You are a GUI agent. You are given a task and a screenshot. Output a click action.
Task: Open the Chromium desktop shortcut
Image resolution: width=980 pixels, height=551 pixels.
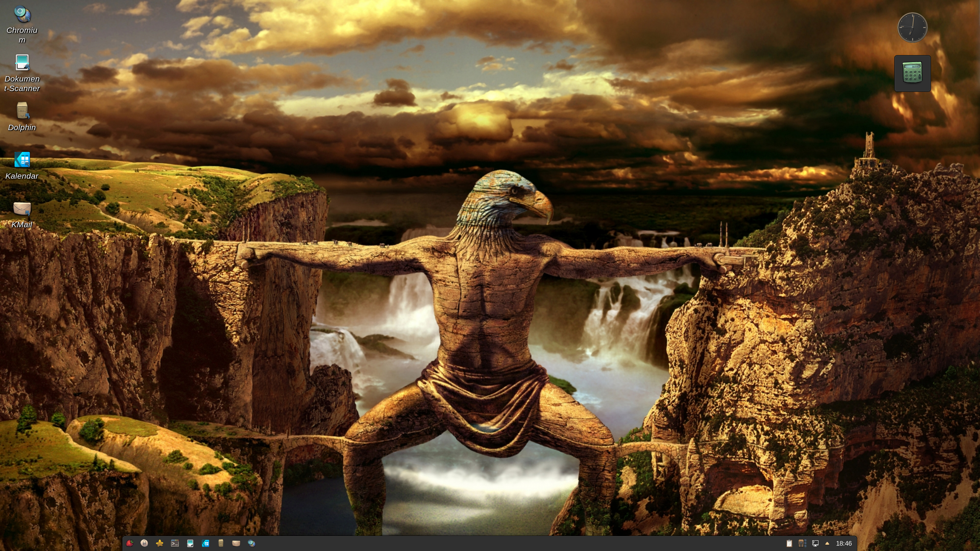pyautogui.click(x=22, y=15)
